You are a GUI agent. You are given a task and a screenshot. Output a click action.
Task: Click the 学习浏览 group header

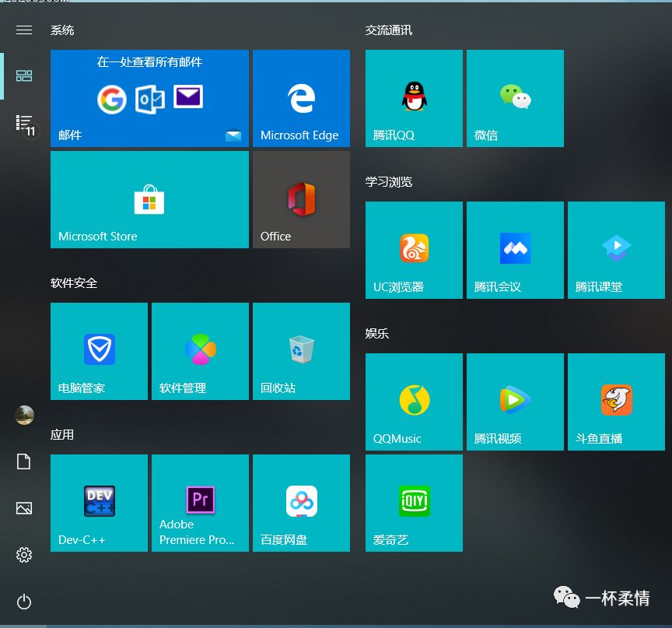[x=389, y=182]
